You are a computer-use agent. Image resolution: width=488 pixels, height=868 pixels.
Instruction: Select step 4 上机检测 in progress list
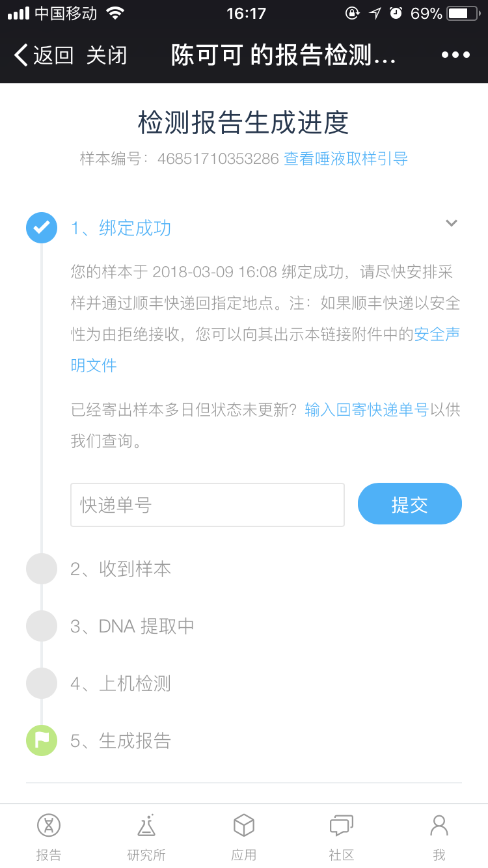[120, 683]
